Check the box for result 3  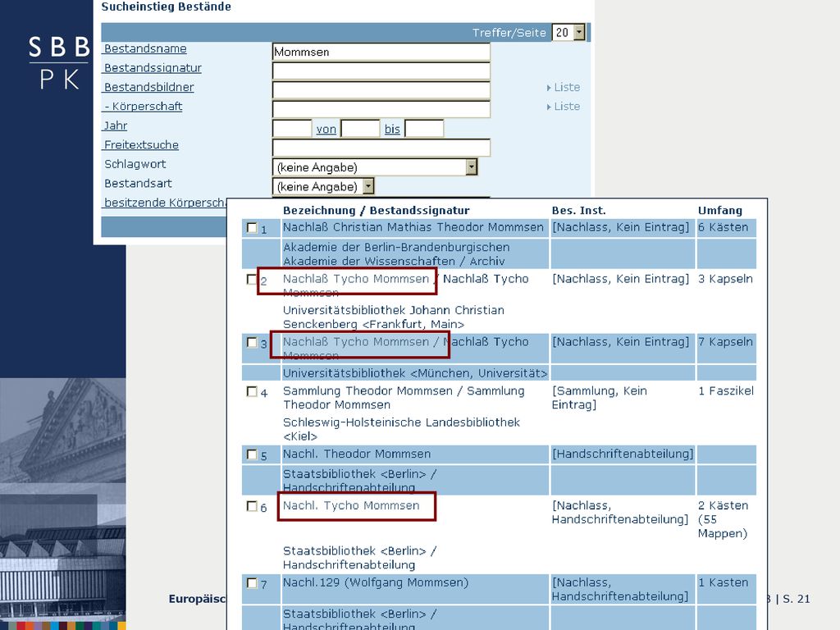coord(251,342)
